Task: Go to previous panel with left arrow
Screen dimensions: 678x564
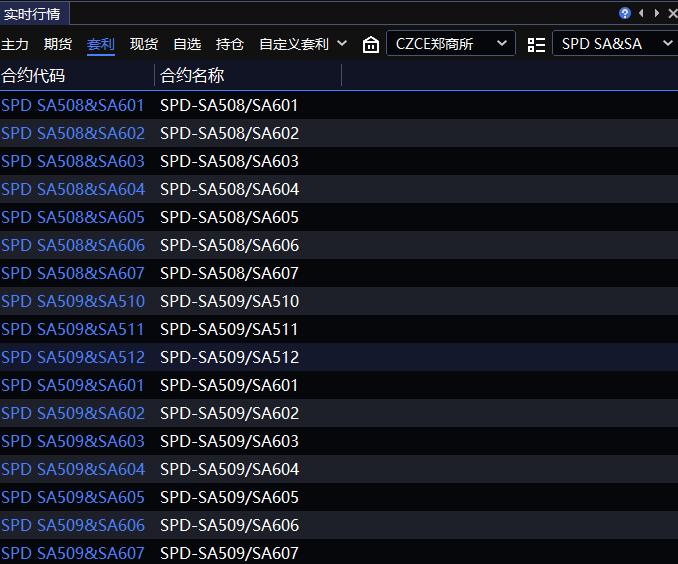Action: pyautogui.click(x=641, y=13)
